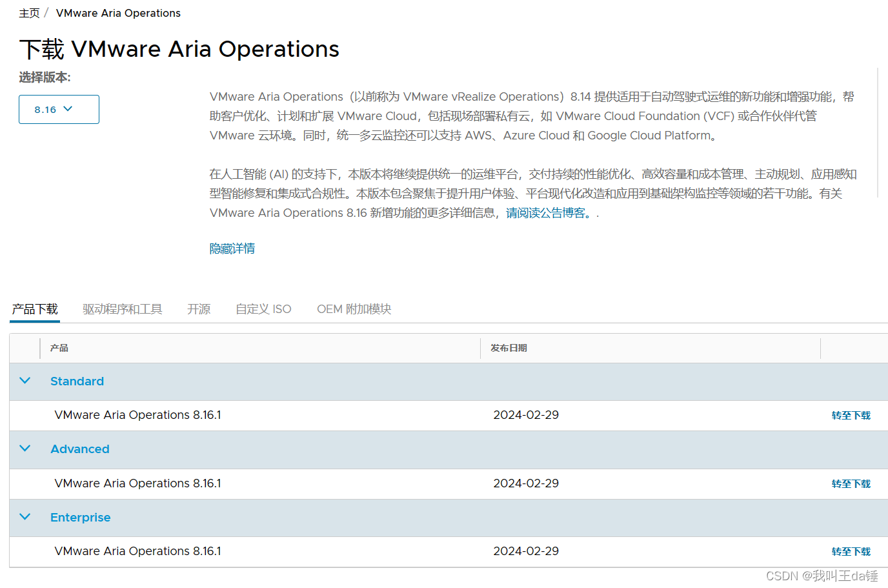
Task: Open the 自定义 ISO tab
Action: click(263, 309)
